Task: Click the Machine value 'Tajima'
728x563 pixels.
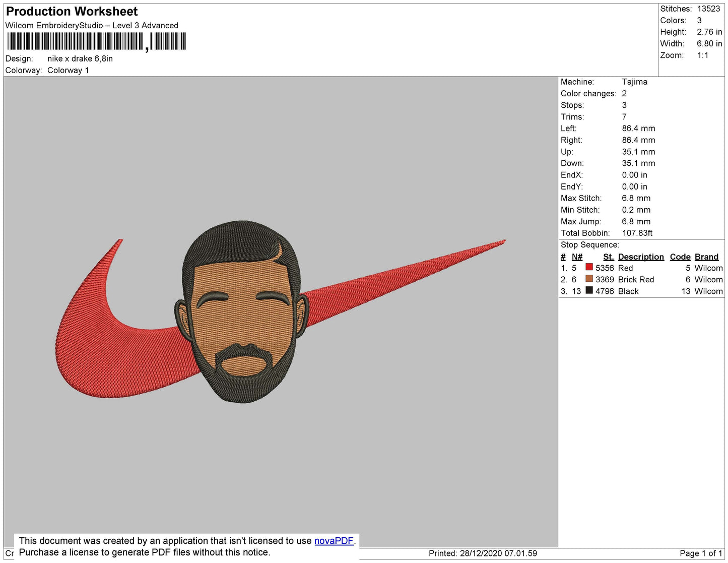Action: click(x=634, y=82)
